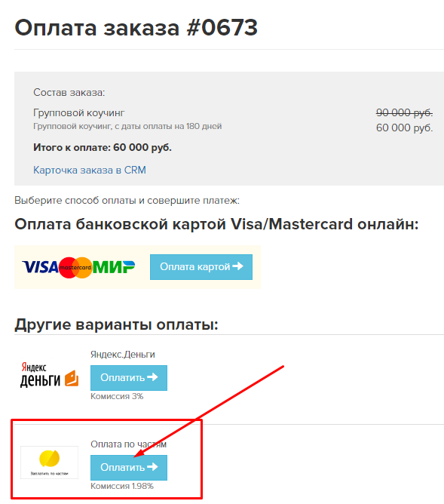Click the Комиссия 1.98% note
Viewport: 444px width, 504px height.
coord(122,486)
